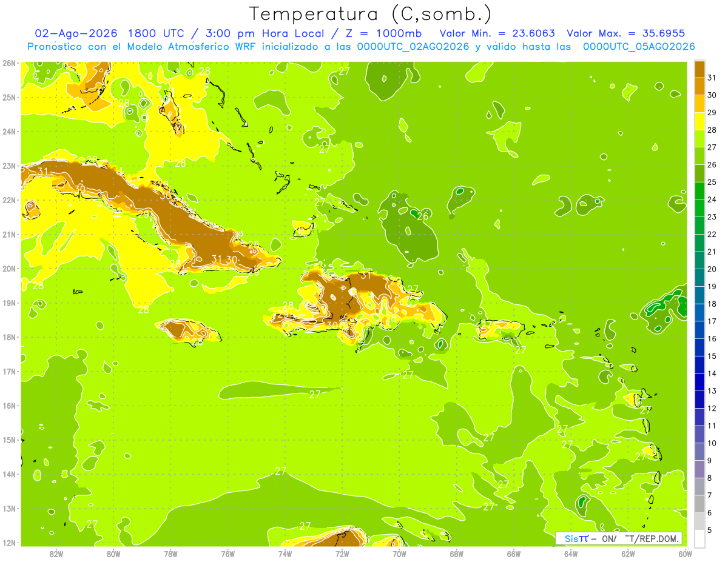Click the '19N' latitude label
The image size is (728, 562).
click(x=9, y=303)
